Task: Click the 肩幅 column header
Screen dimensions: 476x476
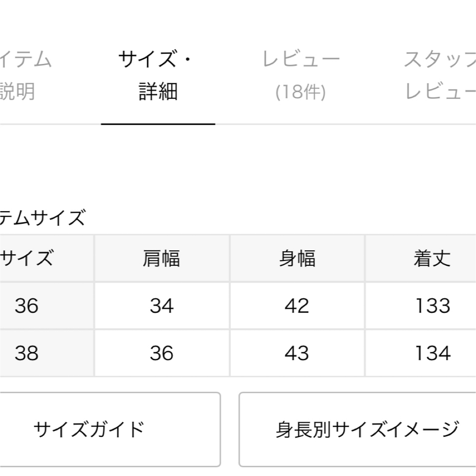Action: click(x=161, y=258)
